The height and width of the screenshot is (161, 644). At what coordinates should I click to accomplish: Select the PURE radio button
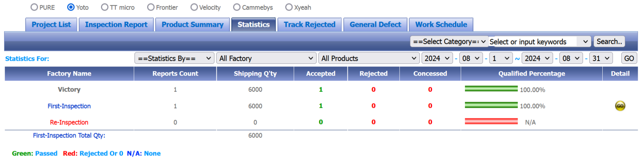click(x=34, y=7)
